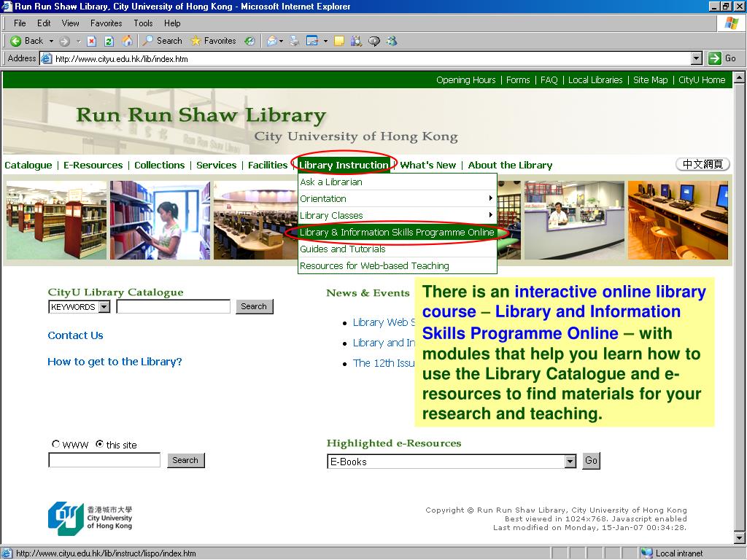Open the Contact Us link

coord(75,335)
